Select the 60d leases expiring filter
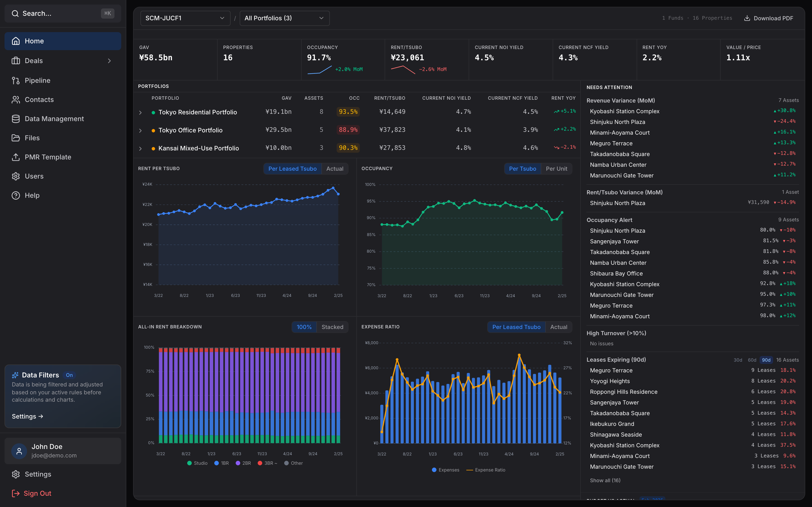 click(x=752, y=359)
